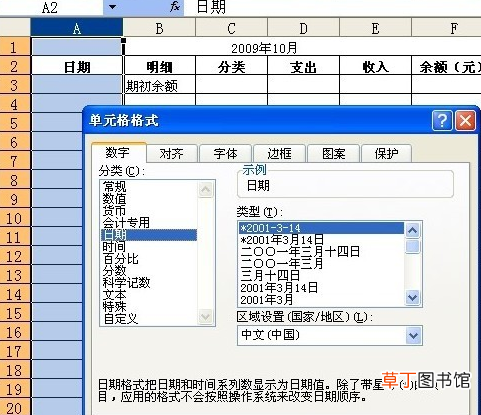481x415 pixels.
Task: Select column D header
Action: pyautogui.click(x=303, y=28)
